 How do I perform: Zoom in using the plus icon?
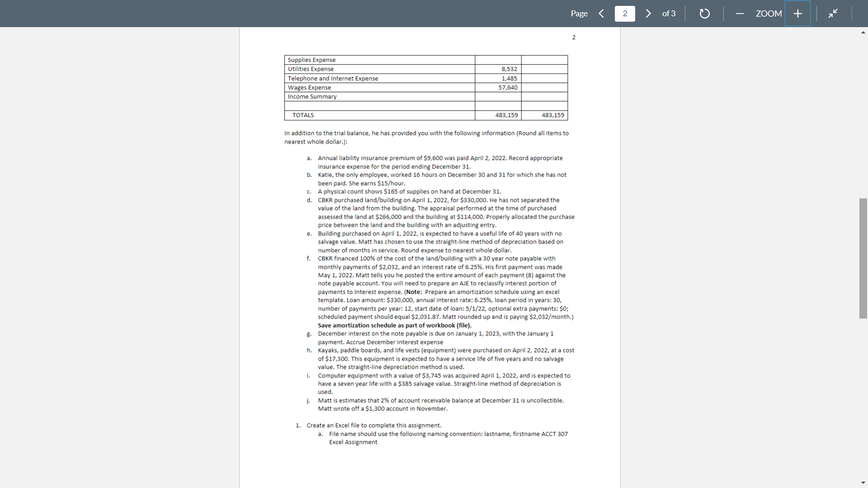tap(798, 14)
